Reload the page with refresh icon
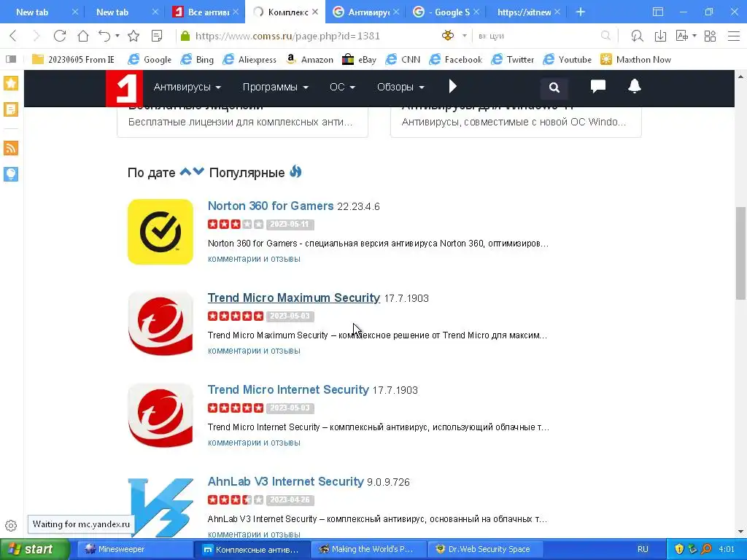 coord(60,36)
